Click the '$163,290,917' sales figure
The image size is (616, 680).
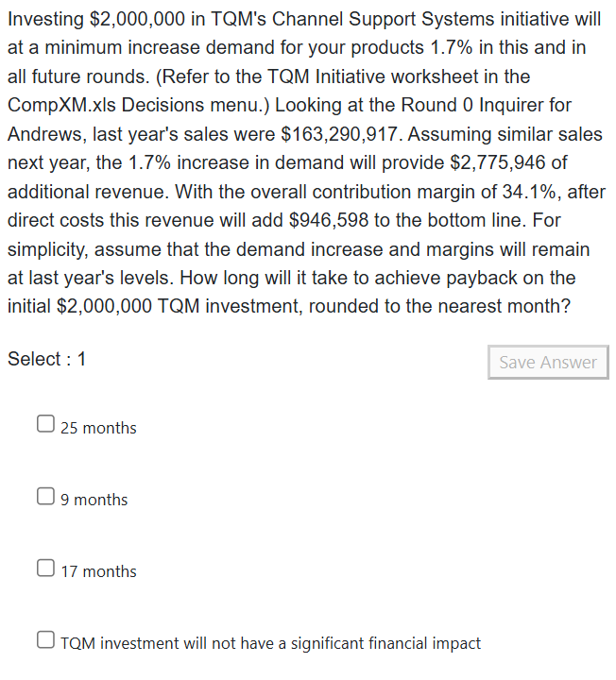pos(339,134)
